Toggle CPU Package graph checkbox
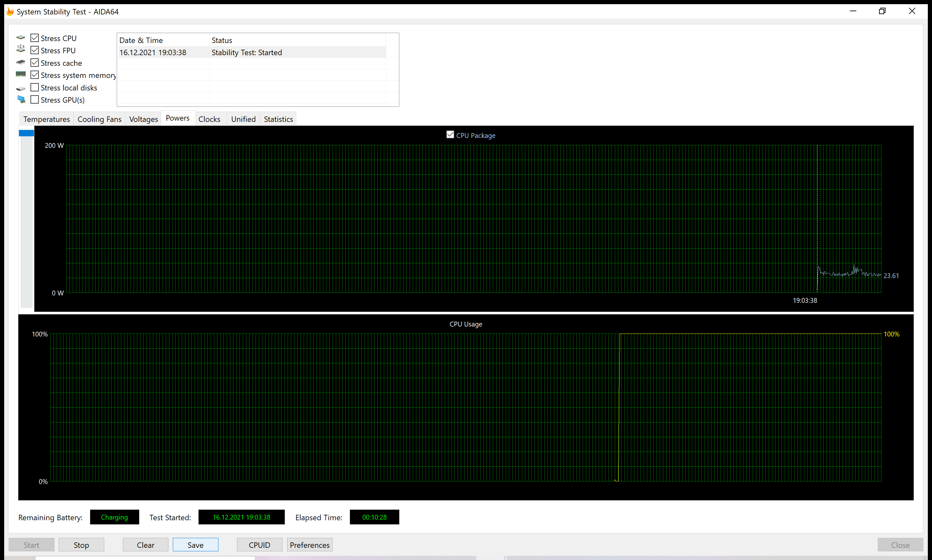 450,135
